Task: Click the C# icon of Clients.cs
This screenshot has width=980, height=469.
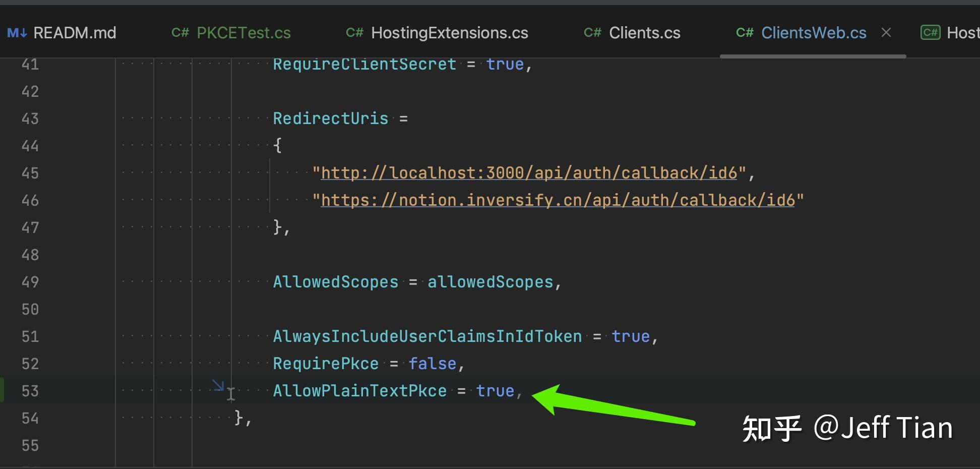Action: (592, 33)
